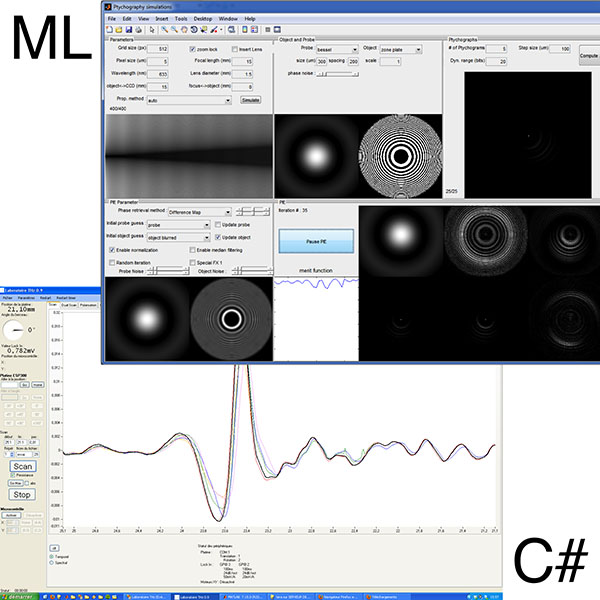600x600 pixels.
Task: Open Initial object guess dropdown
Action: click(x=178, y=237)
